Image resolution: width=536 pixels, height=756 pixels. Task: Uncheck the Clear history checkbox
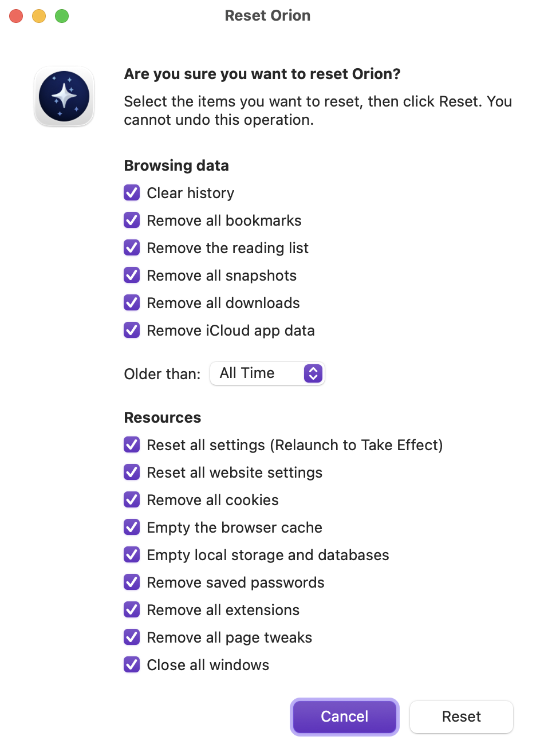click(132, 193)
